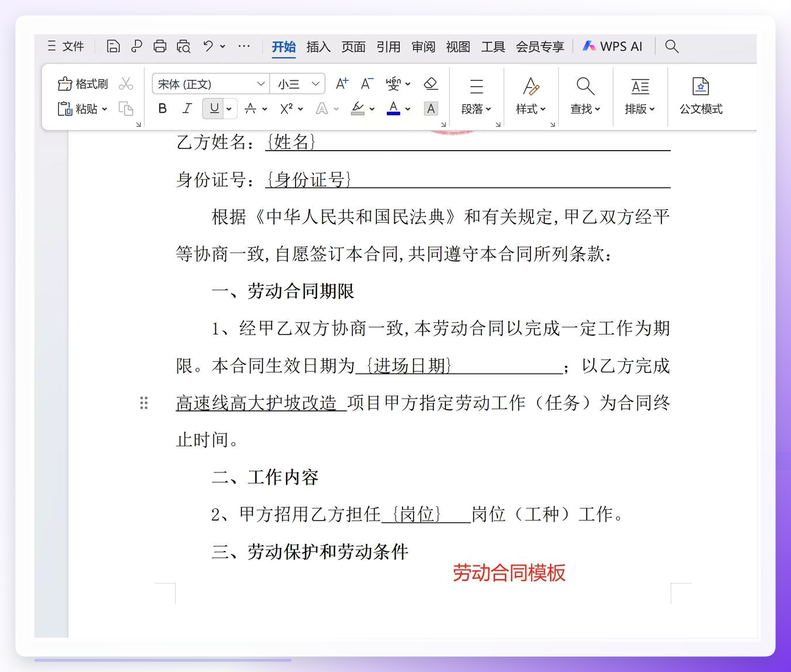
Task: Open the font size dropdown 小三
Action: (x=298, y=84)
